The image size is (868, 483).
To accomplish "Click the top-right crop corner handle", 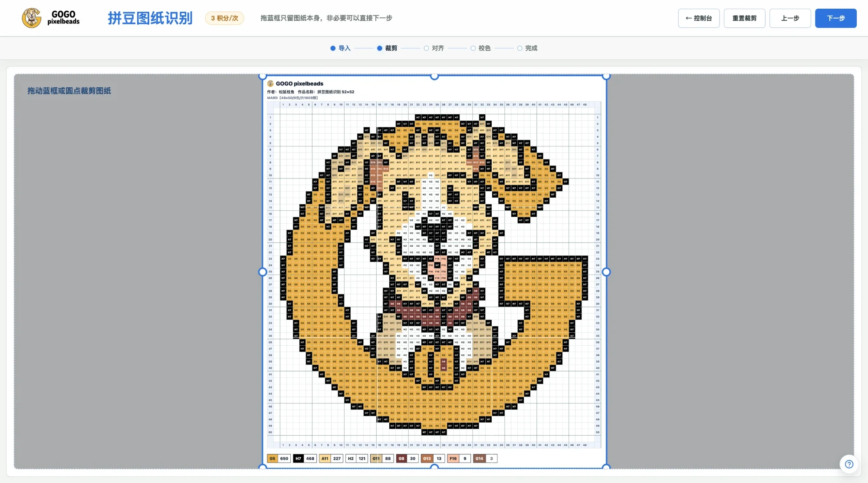I will point(606,76).
